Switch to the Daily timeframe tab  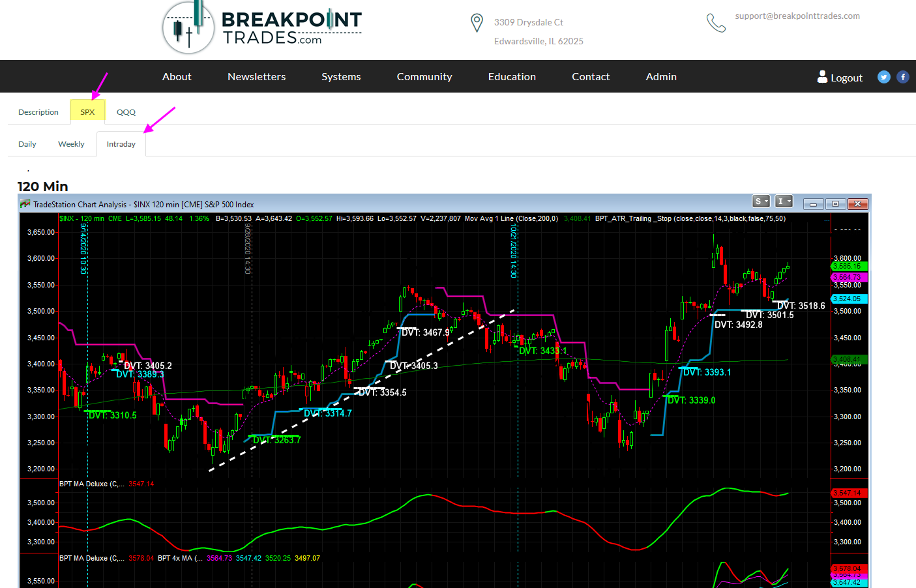tap(27, 144)
